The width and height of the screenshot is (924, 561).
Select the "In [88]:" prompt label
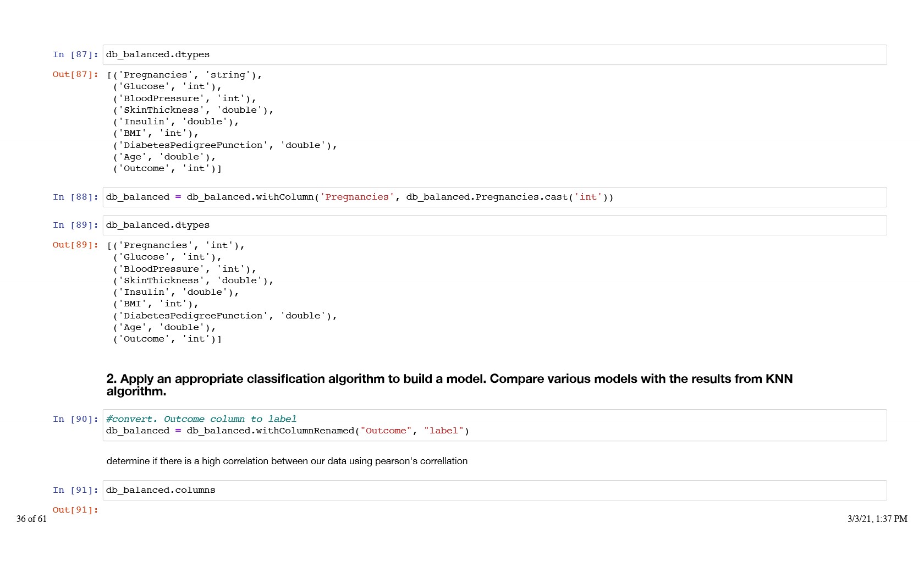tap(75, 197)
